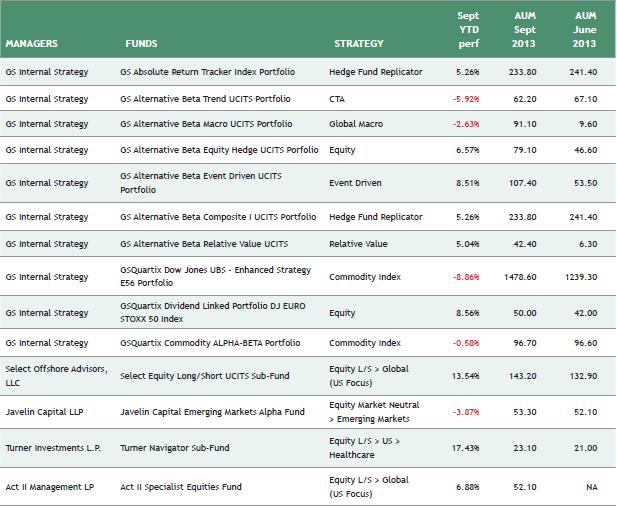
Task: Open Javelin Capital Emerging Markets Alpha Fund
Action: click(211, 411)
